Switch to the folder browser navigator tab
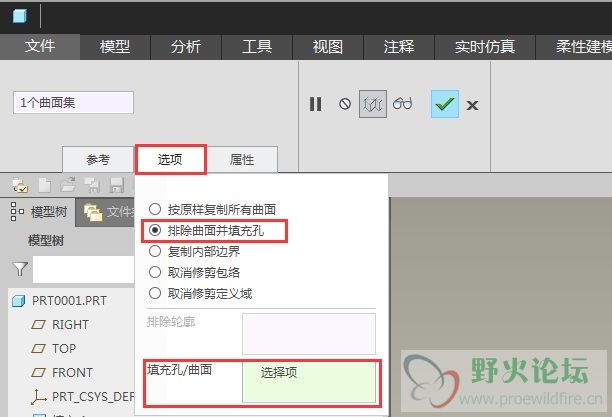 click(x=105, y=212)
